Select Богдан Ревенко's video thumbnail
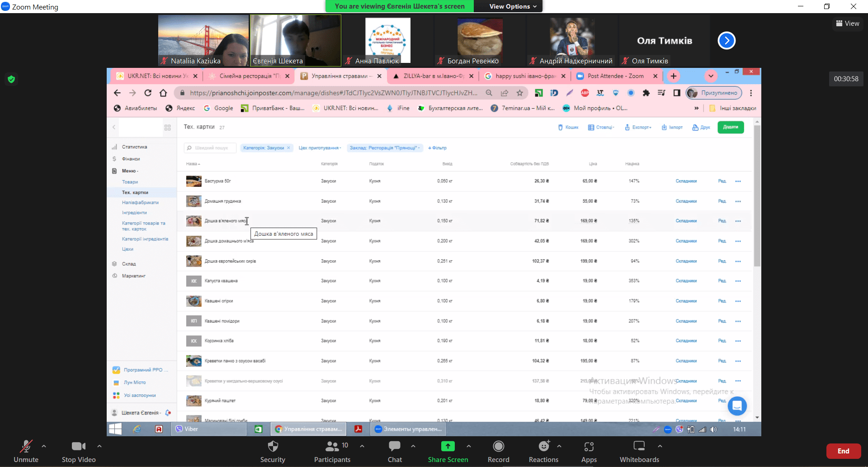 [479, 40]
